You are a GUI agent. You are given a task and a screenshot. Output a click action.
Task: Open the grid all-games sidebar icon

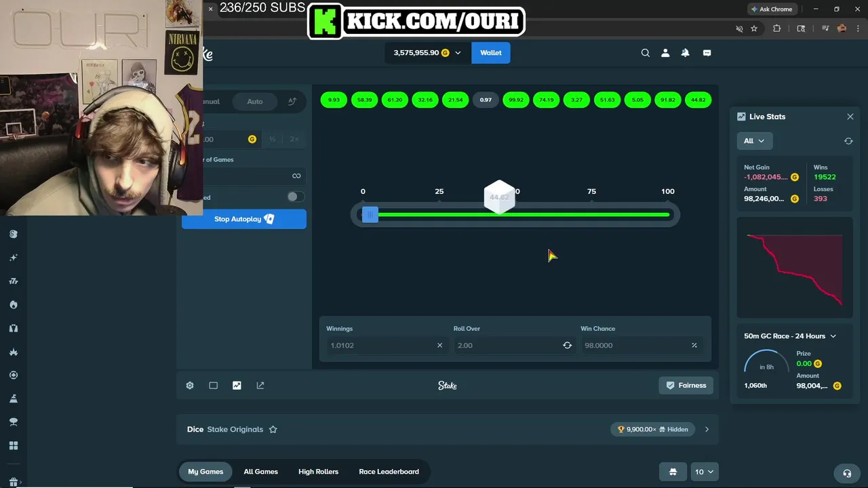click(x=13, y=445)
